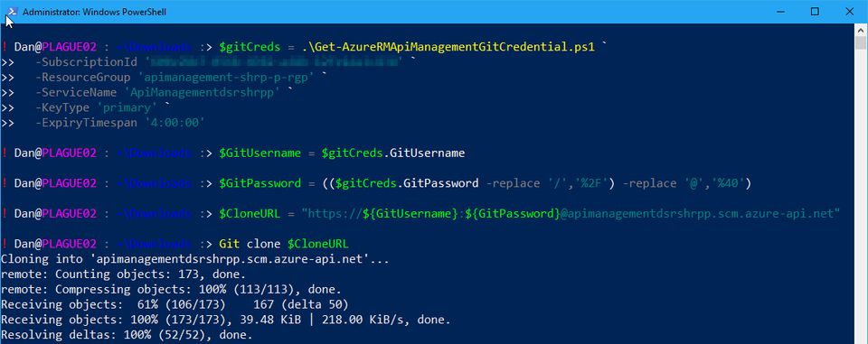Screen dimensions: 868x344
Task: Maximize the PowerShell window
Action: tap(815, 11)
